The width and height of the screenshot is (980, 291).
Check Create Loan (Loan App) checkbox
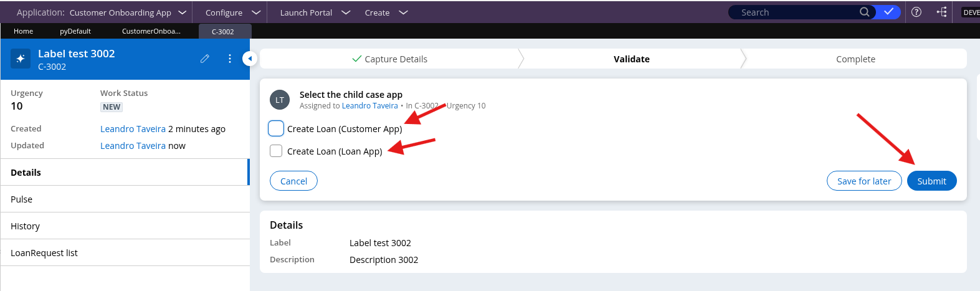(276, 151)
